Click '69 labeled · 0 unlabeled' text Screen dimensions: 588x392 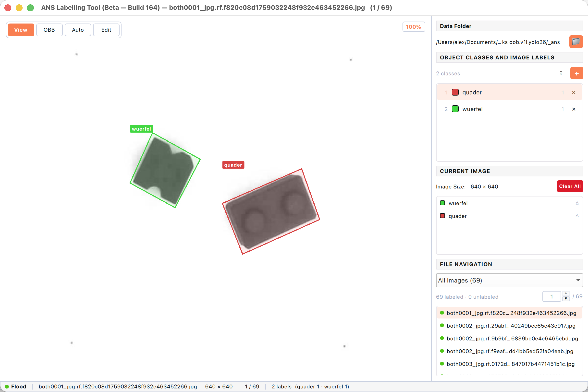click(467, 297)
